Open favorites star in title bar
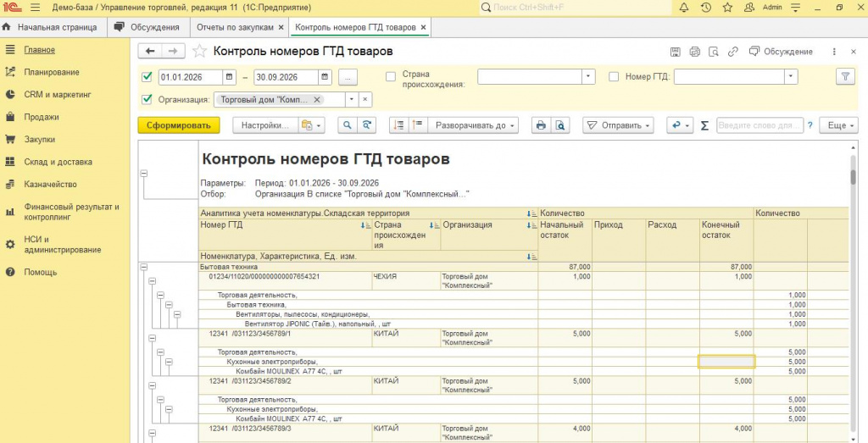Screen dimensions: 868x443 (x=727, y=8)
